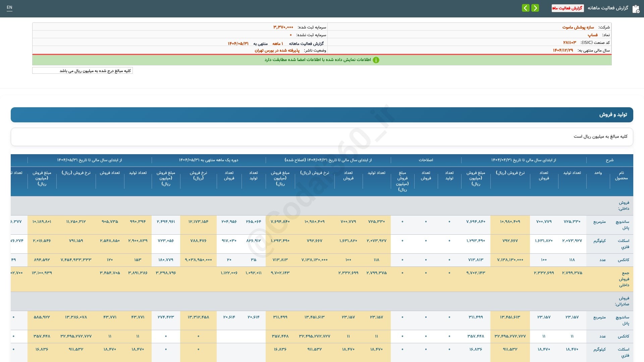Click the fiscal year end ۱۴۰۴/۱۲/۲۹
Image resolution: width=644 pixels, height=362 pixels.
click(x=563, y=50)
